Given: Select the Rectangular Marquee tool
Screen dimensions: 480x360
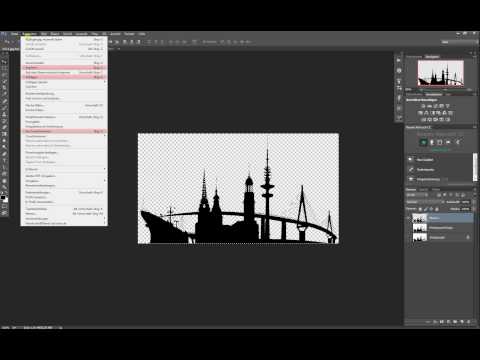Looking at the screenshot, I should (x=4, y=68).
